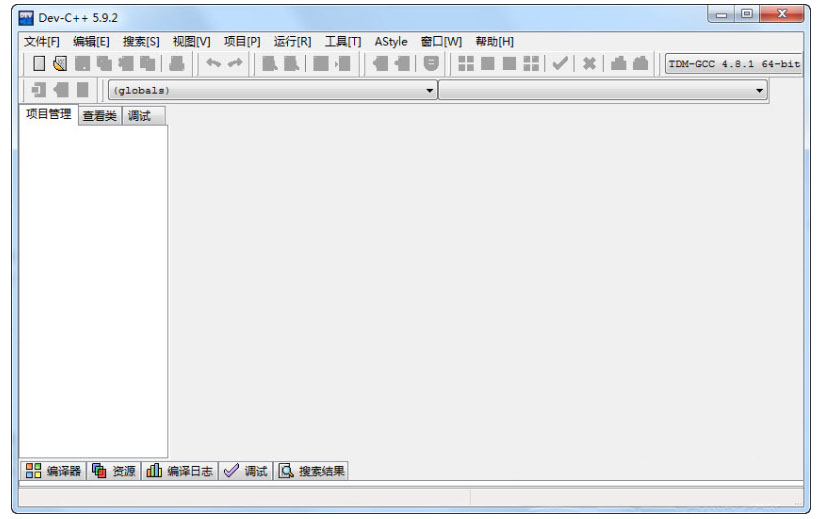
Task: Click the Open file toolbar icon
Action: pyautogui.click(x=60, y=64)
